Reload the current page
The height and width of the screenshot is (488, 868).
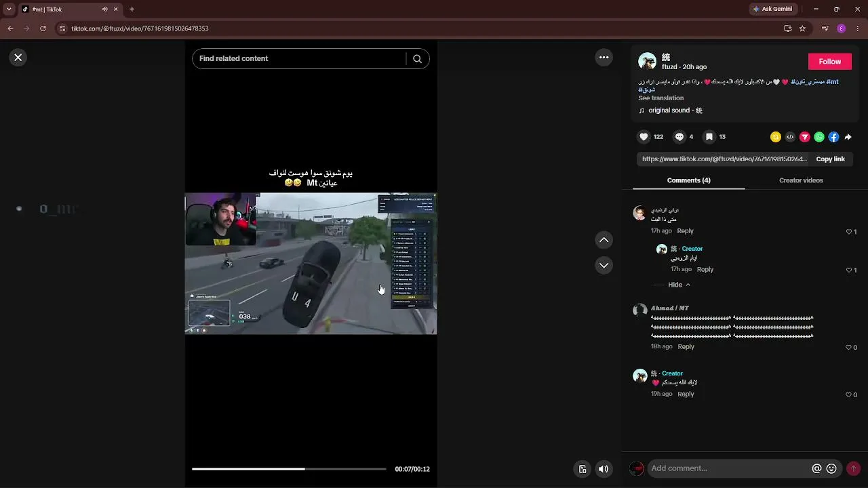43,28
